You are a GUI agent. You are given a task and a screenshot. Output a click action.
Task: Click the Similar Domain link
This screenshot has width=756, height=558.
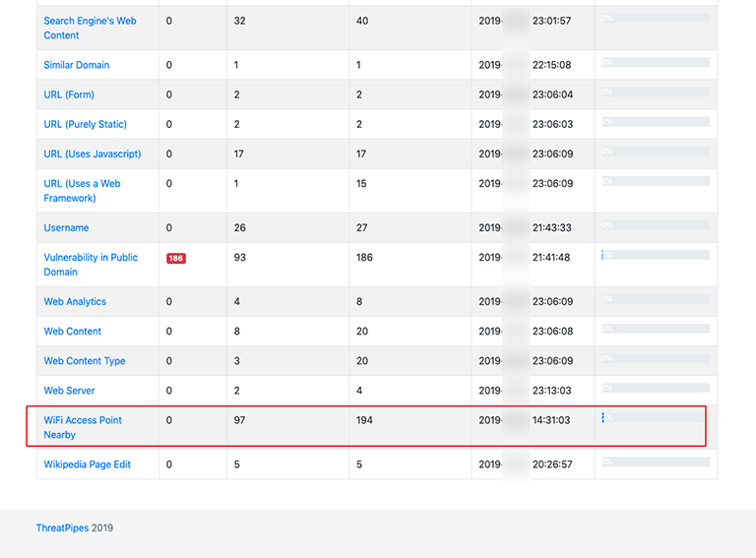[x=77, y=65]
